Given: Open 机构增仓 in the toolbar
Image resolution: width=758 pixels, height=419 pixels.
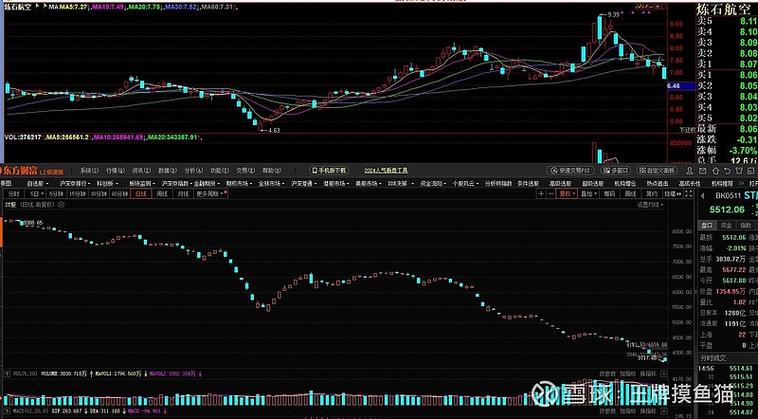Looking at the screenshot, I should 625,184.
